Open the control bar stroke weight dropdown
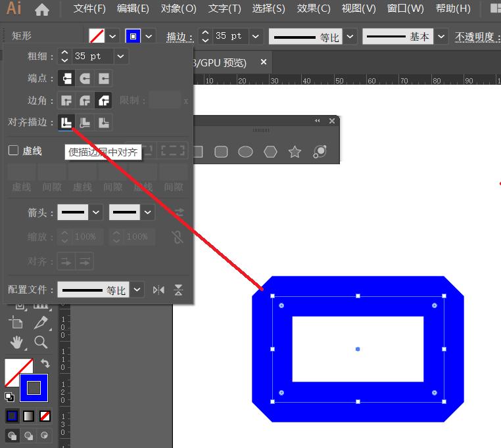501x448 pixels. point(256,36)
